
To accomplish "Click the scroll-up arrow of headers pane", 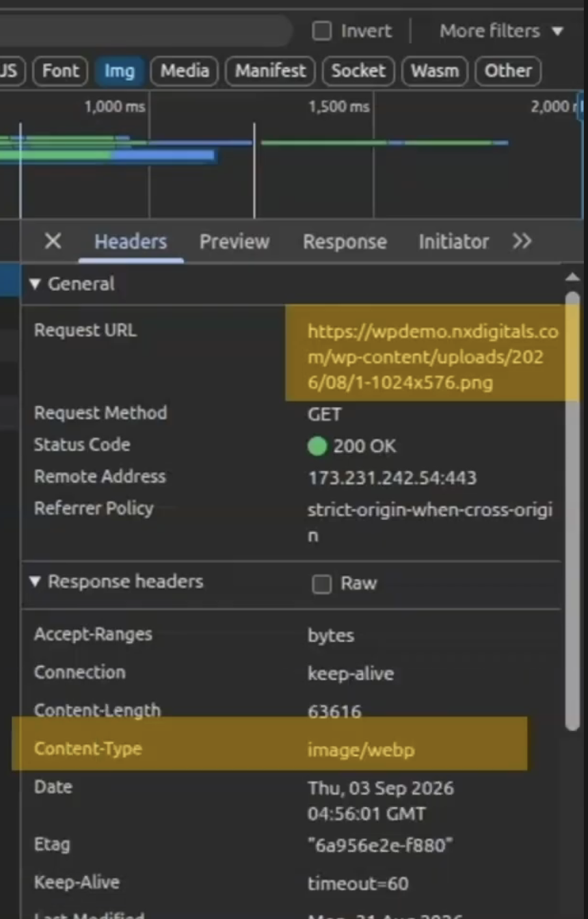I will (x=572, y=277).
